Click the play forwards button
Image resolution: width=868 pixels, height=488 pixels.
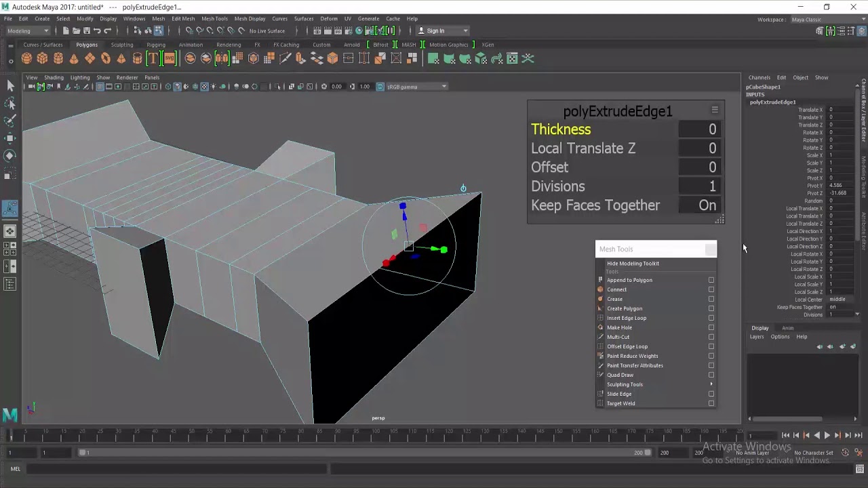(x=827, y=435)
